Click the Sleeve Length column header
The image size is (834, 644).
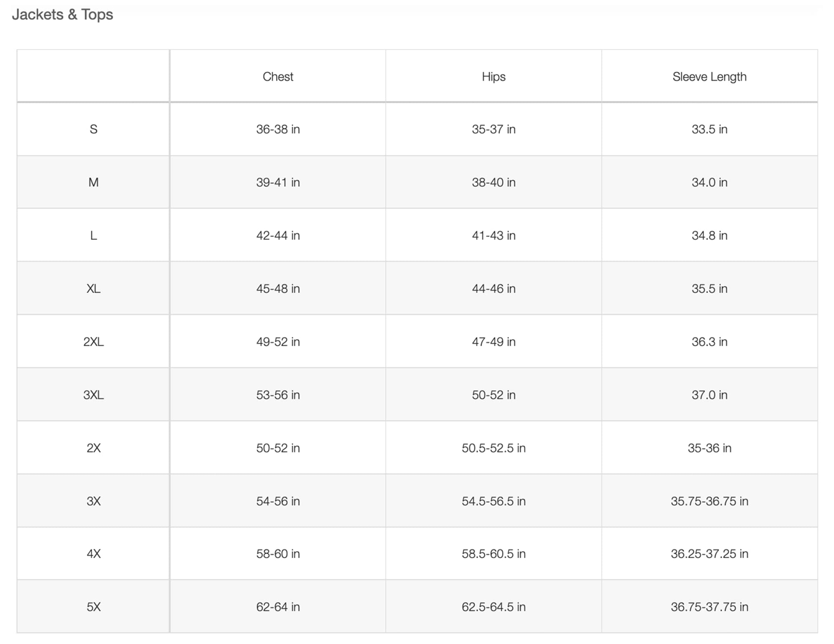(x=709, y=77)
